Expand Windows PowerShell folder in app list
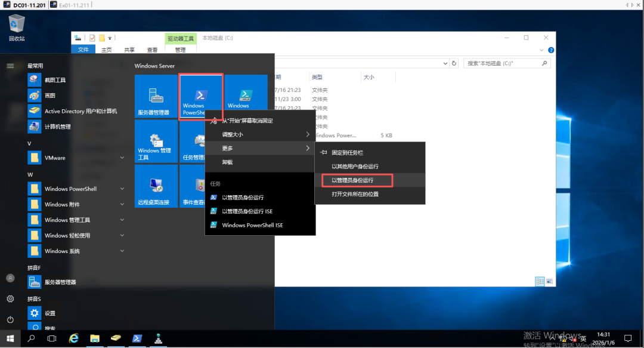This screenshot has height=348, width=644. click(x=122, y=189)
